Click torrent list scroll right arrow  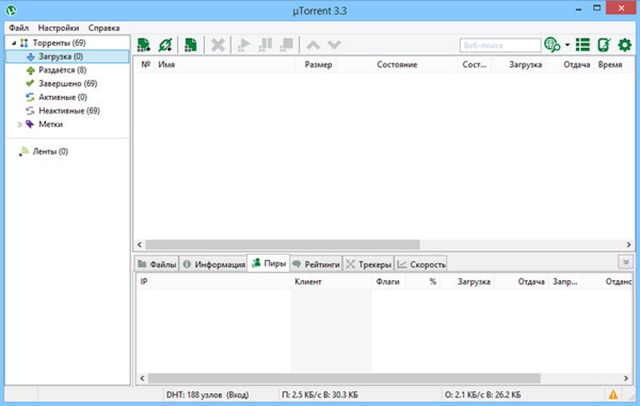point(629,244)
